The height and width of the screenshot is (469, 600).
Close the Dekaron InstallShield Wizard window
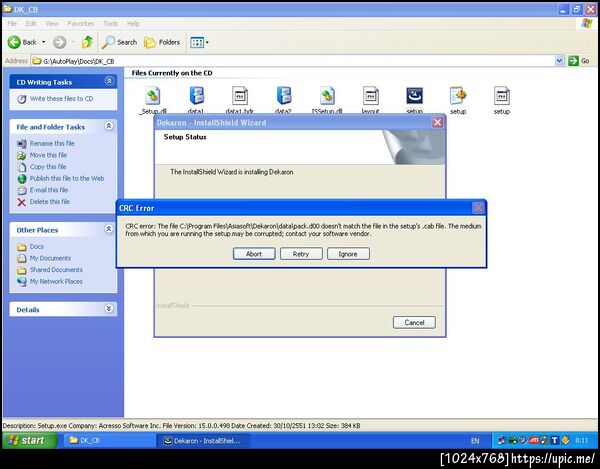pos(437,122)
